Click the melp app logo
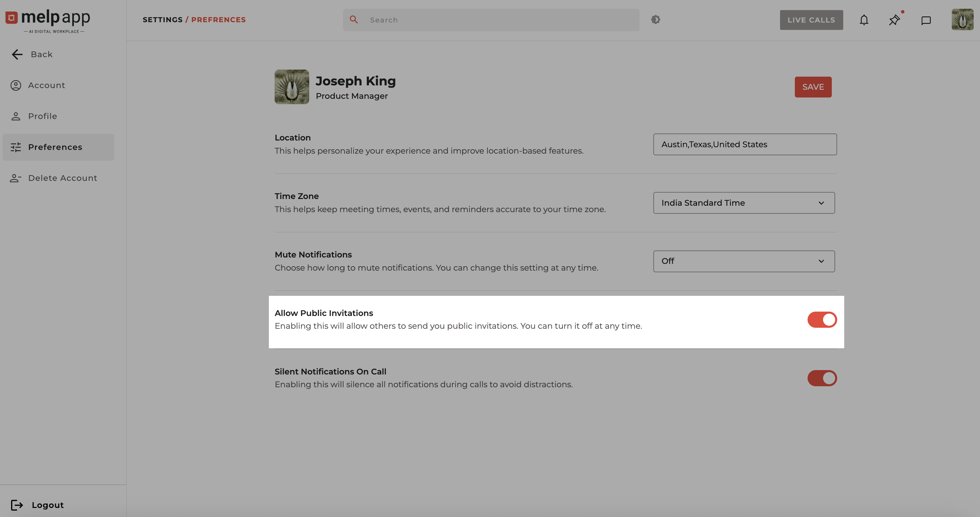The width and height of the screenshot is (980, 517). [48, 21]
